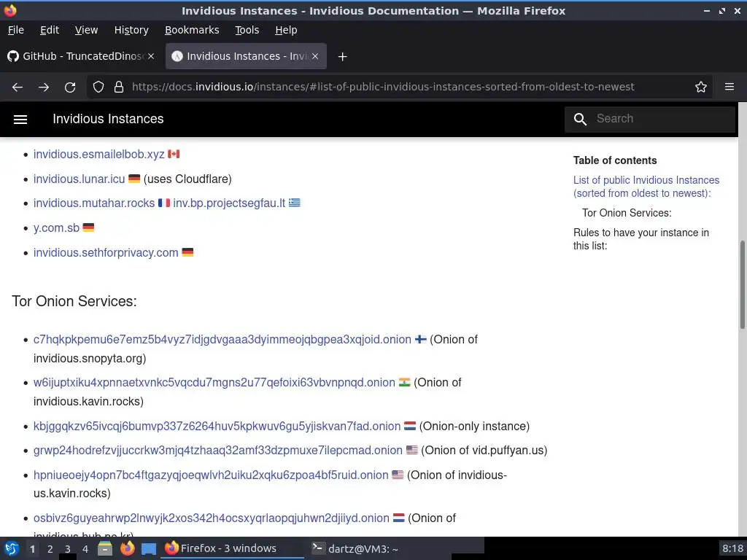Open Firefox application hamburger menu
The image size is (747, 560).
(x=729, y=87)
